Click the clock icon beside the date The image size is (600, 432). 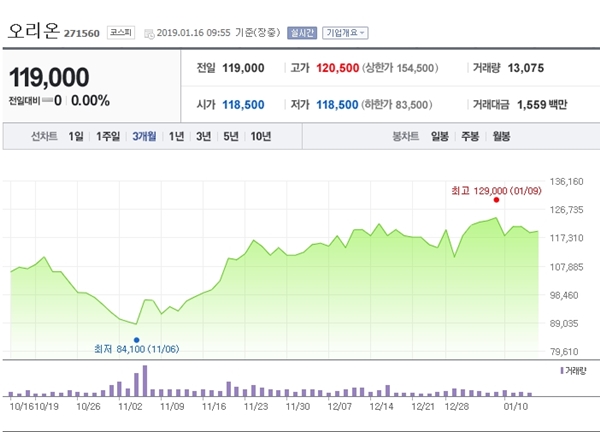(x=149, y=34)
